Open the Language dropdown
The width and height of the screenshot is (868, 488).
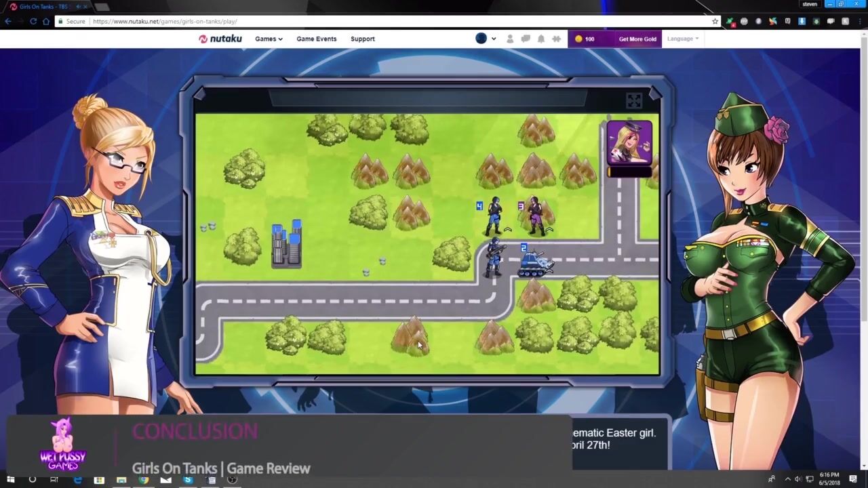682,39
